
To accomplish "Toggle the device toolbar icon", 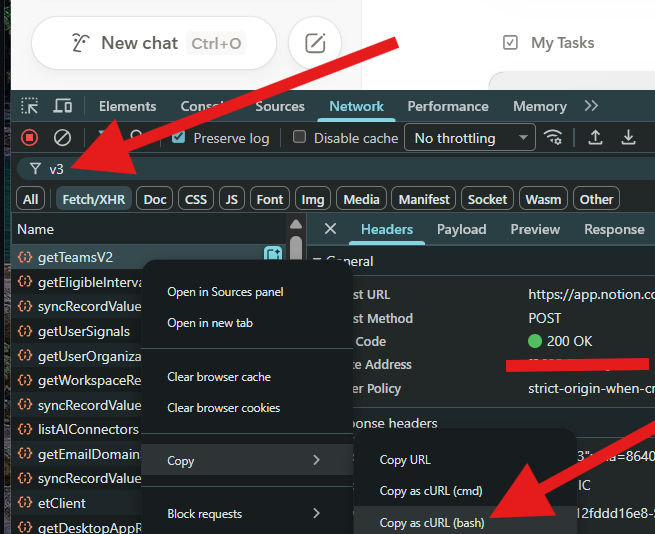I will point(63,106).
